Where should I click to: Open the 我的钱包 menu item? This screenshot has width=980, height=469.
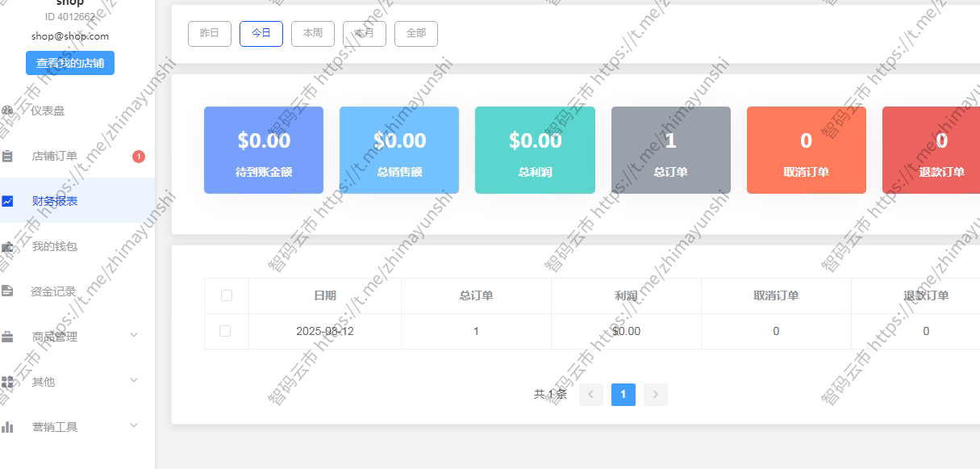point(77,246)
